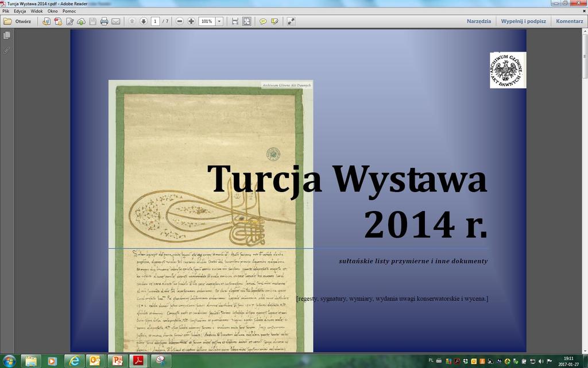Select the highlight text tool

275,21
